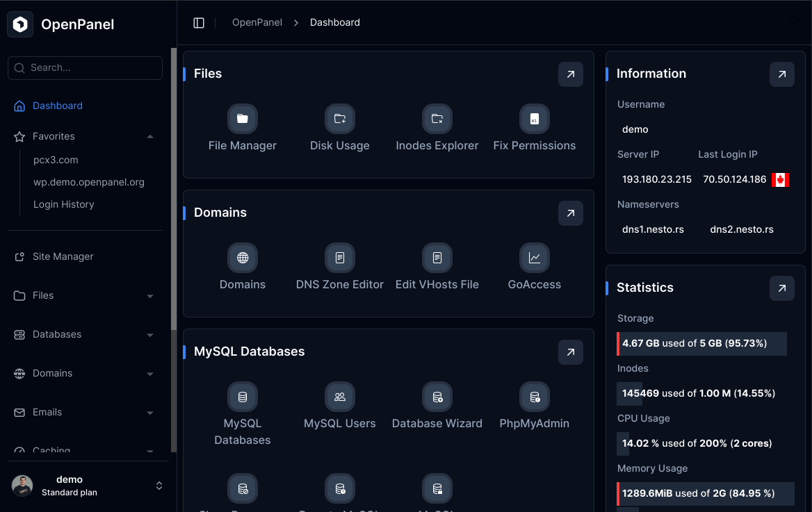
Task: Click the last login IP 70.50.124.186
Action: tap(734, 179)
